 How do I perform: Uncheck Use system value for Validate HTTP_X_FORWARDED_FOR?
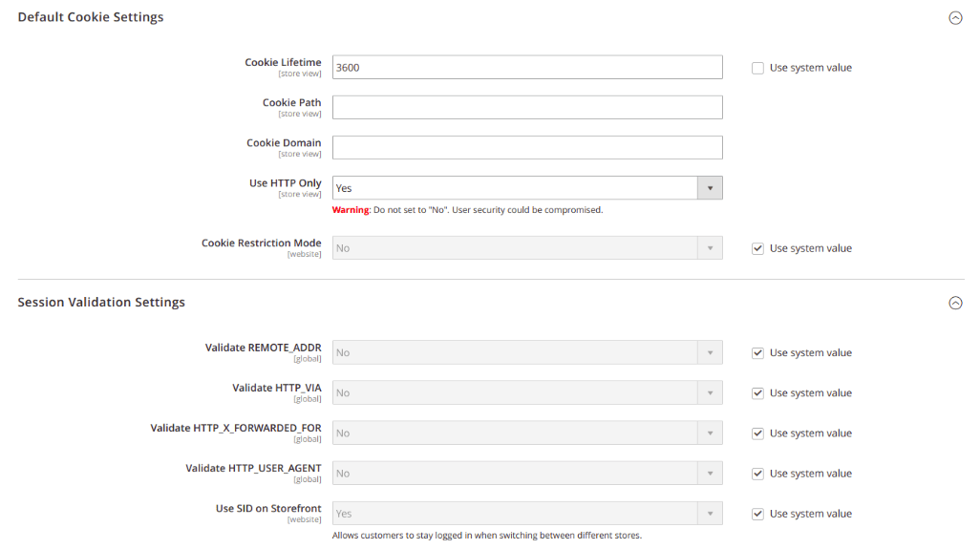coord(757,433)
